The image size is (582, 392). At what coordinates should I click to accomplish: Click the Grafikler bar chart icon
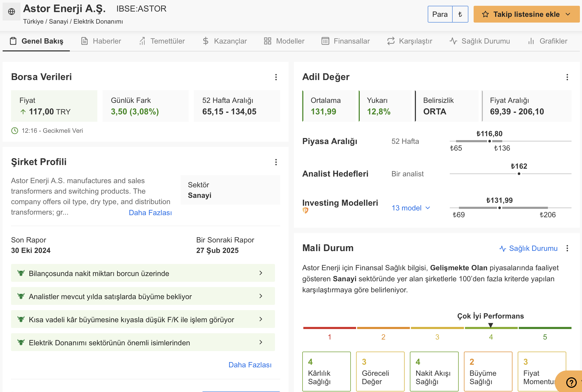(531, 41)
